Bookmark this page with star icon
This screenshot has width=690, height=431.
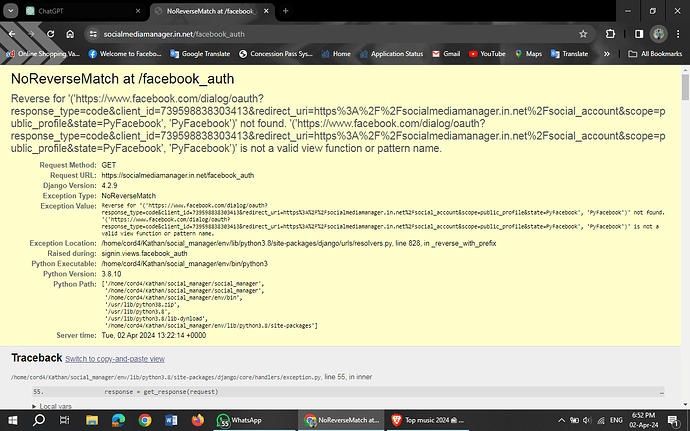[583, 34]
